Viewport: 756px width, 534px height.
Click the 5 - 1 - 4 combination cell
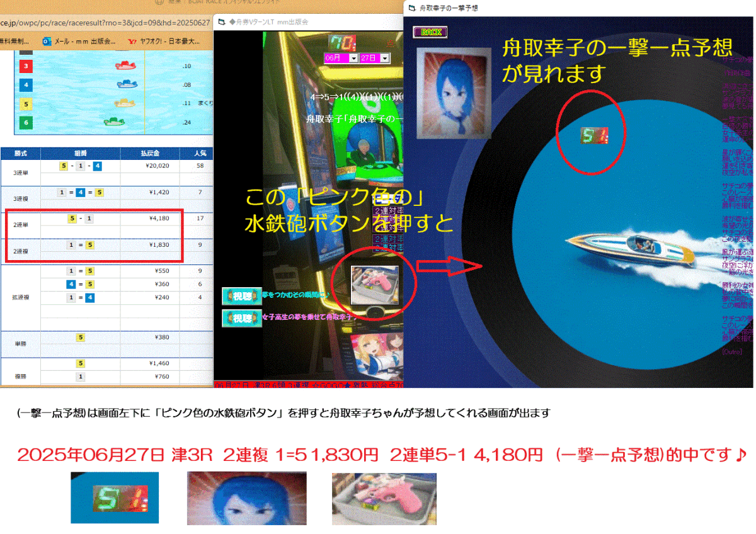click(81, 166)
